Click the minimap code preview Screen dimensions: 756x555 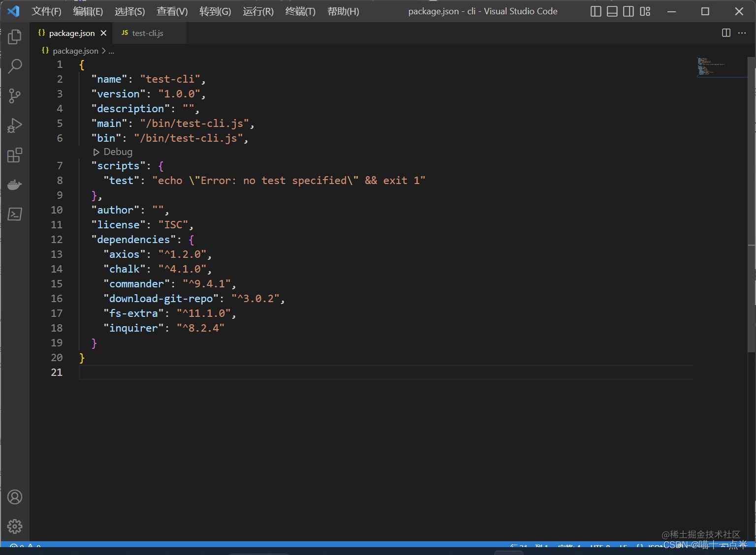click(722, 67)
